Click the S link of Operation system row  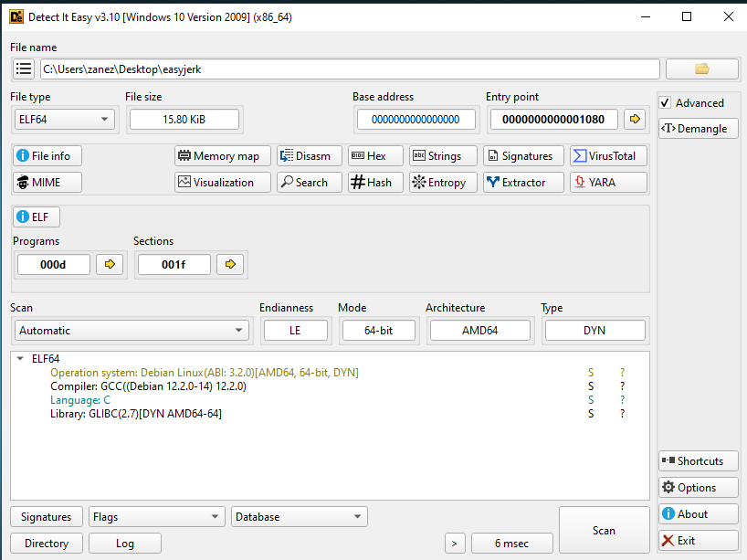pos(591,373)
